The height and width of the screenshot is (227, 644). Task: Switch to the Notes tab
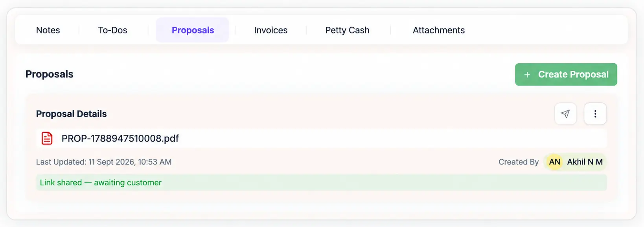48,30
